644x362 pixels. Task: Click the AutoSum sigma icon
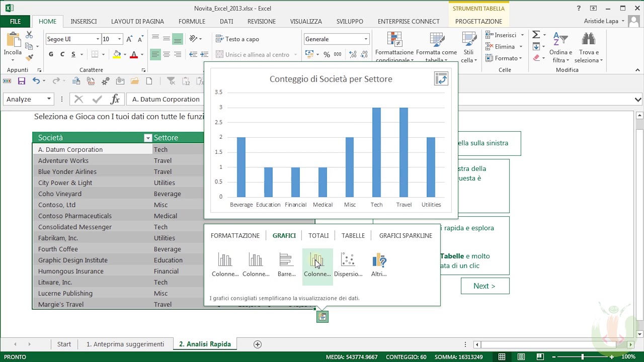pos(536,35)
